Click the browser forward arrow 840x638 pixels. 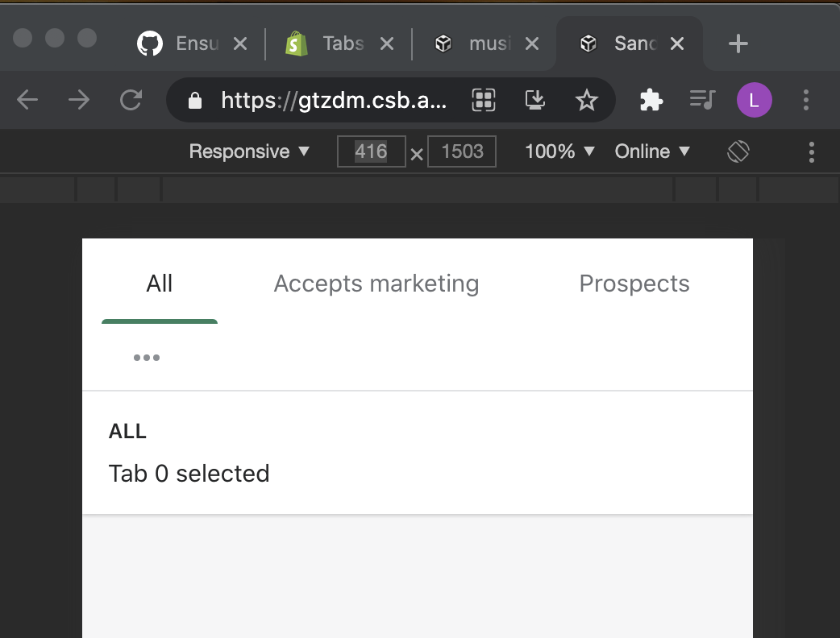[79, 100]
